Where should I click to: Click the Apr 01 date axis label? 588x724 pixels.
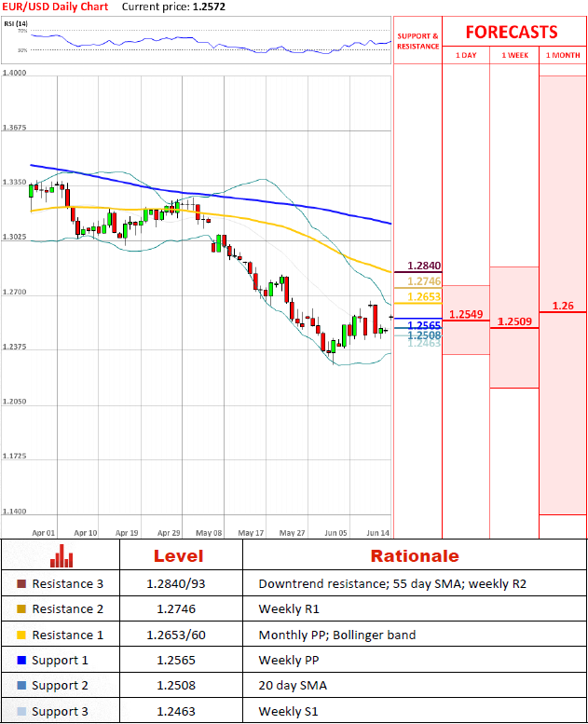pyautogui.click(x=44, y=533)
